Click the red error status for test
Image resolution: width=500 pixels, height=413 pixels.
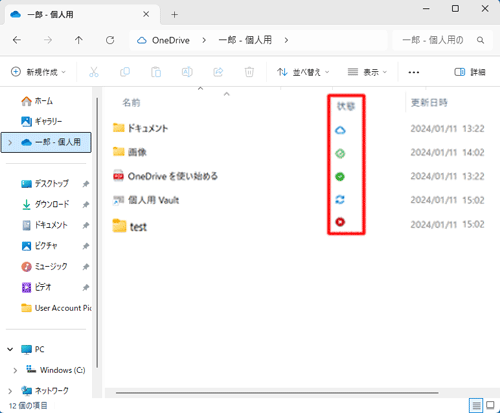340,222
